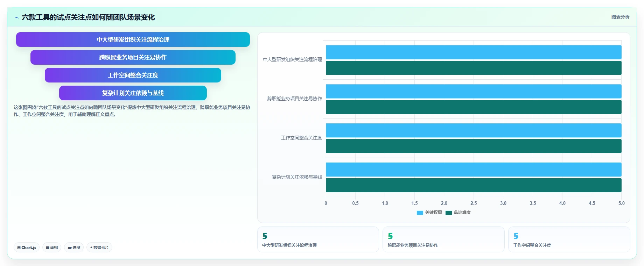The width and height of the screenshot is (644, 266).
Task: Click the description paragraph starting 这张图围绕
Action: [x=132, y=111]
